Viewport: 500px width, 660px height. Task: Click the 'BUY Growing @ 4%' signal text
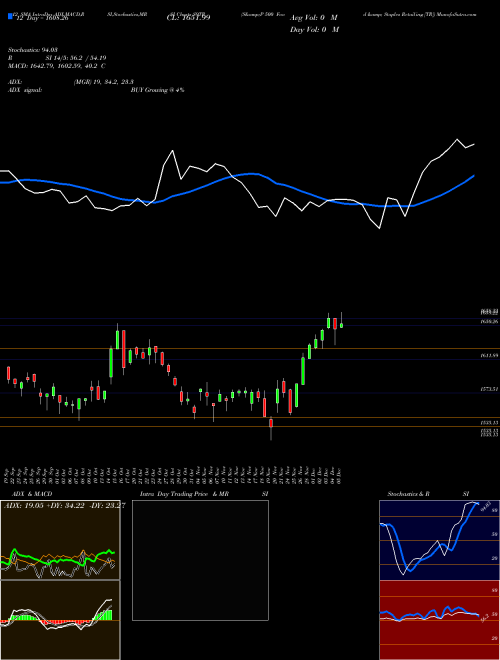[157, 90]
